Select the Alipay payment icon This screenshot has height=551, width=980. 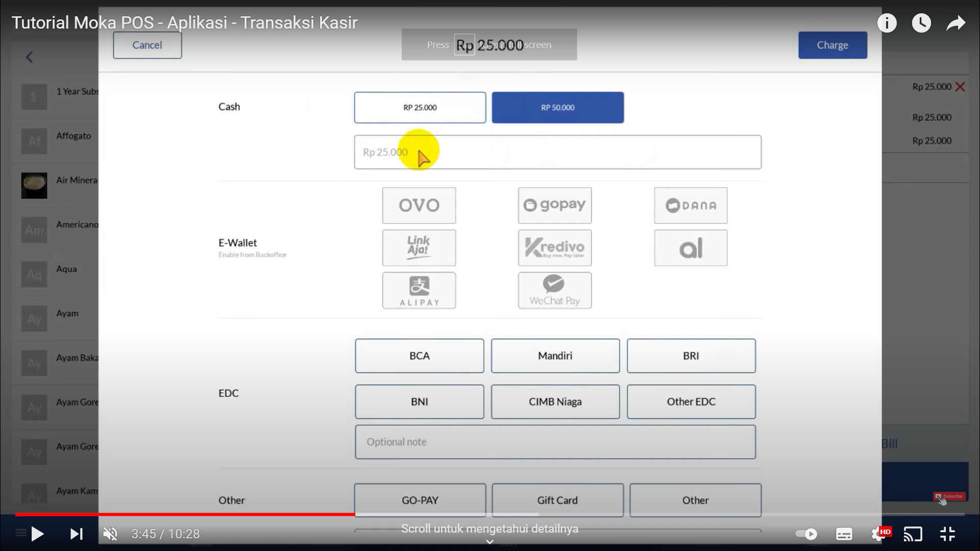pos(420,290)
